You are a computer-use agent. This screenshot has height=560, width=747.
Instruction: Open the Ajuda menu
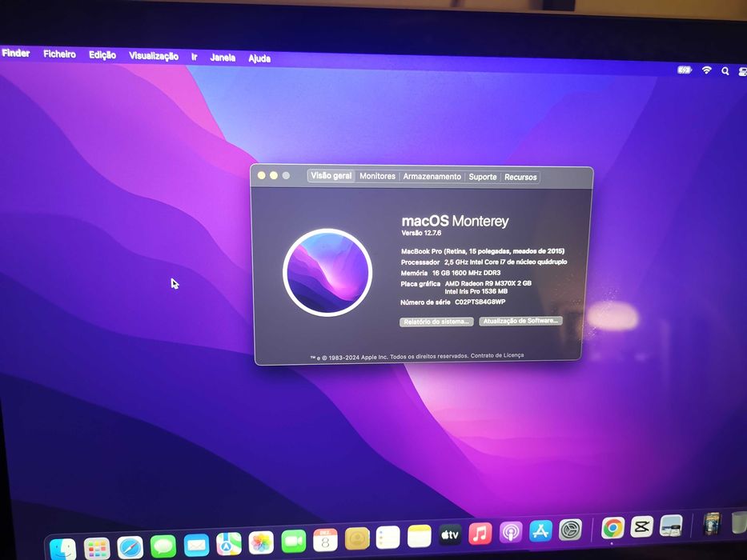click(259, 58)
